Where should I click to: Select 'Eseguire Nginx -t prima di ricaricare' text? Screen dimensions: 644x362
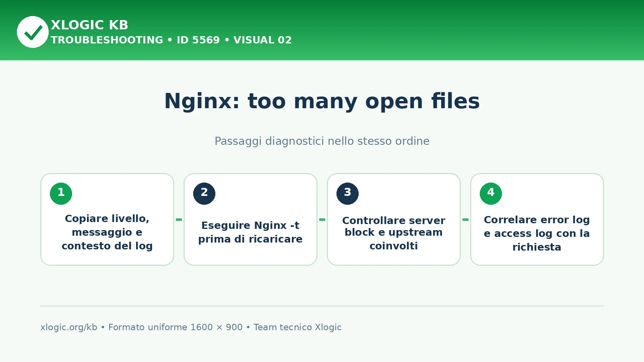tap(250, 232)
